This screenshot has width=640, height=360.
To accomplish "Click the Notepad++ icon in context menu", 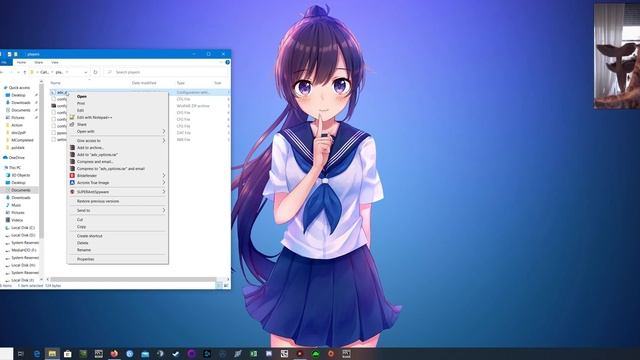I will [72, 118].
